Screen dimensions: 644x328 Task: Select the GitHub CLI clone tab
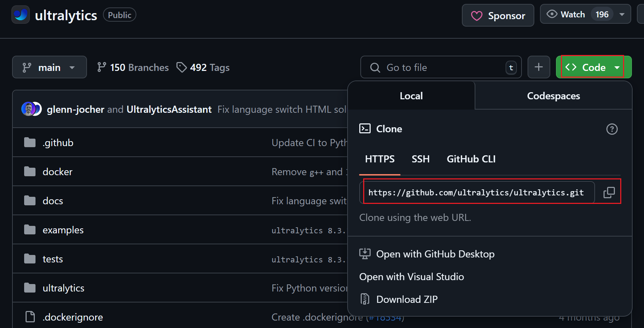coord(471,159)
